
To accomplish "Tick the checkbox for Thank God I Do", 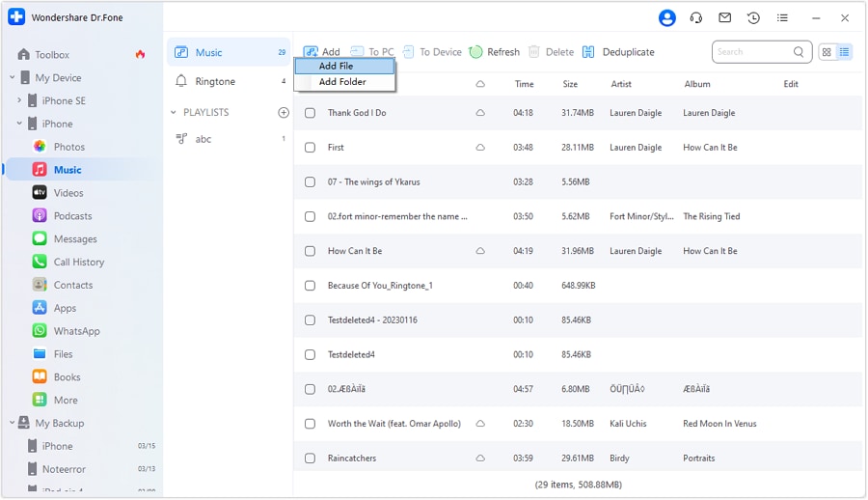I will pos(310,113).
